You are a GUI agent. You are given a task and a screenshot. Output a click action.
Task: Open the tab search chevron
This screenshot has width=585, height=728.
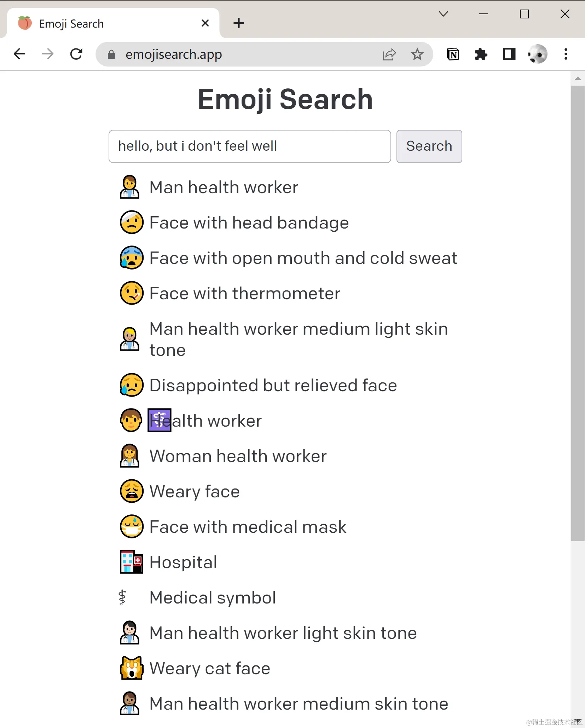444,14
